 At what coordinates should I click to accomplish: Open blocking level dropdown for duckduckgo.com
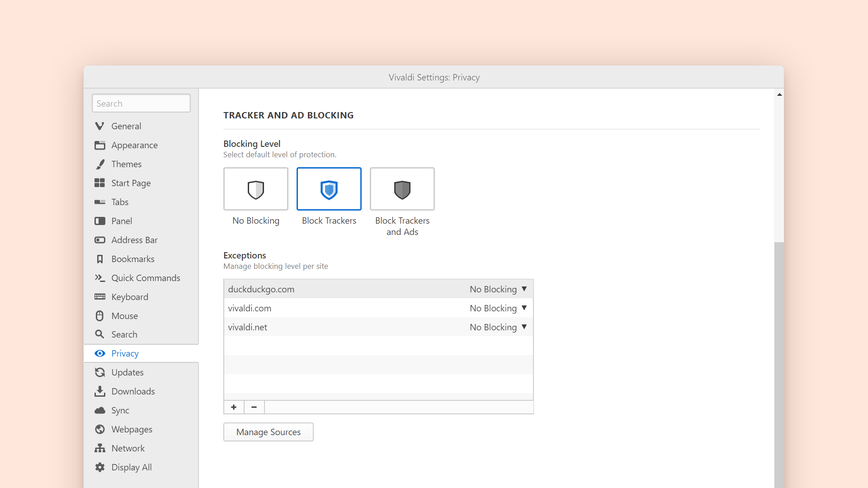[498, 289]
